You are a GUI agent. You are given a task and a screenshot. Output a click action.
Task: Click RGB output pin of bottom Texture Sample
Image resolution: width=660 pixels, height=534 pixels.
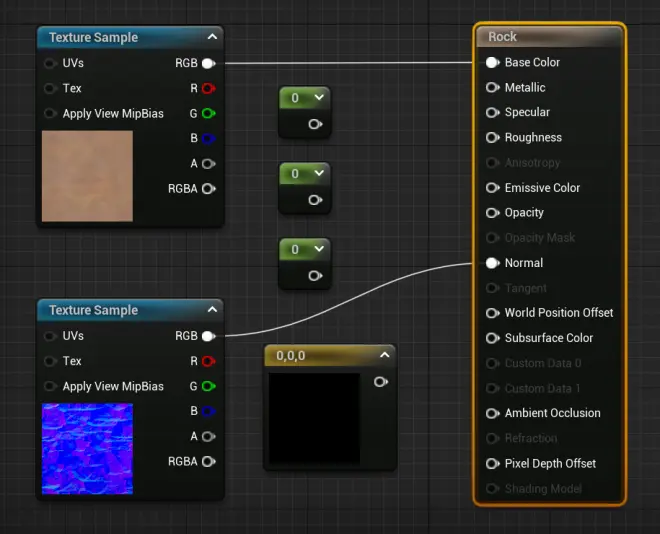pos(208,336)
